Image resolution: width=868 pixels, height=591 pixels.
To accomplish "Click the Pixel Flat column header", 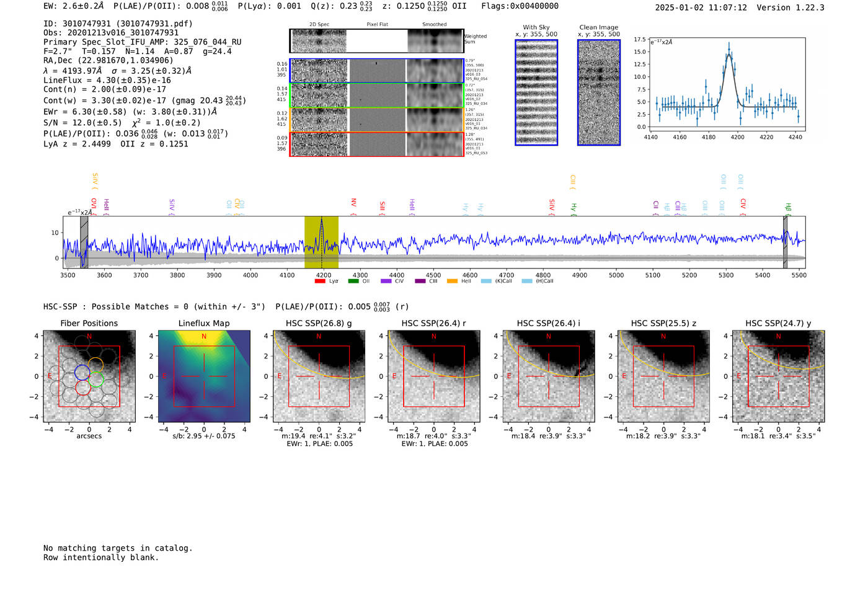I will point(377,25).
